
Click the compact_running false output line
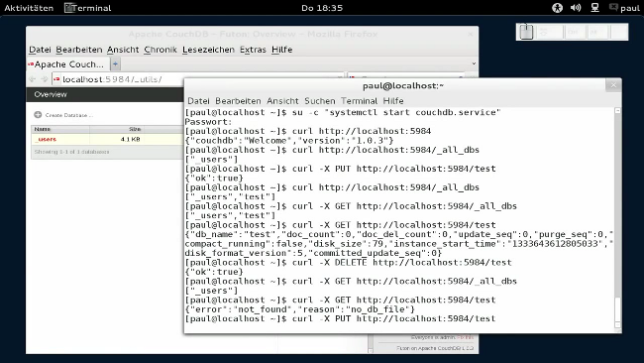pos(399,243)
